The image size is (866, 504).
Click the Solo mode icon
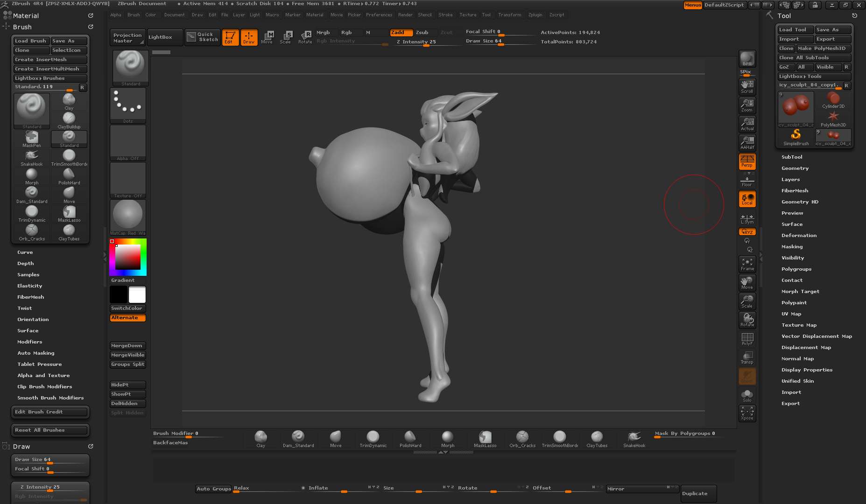click(747, 395)
